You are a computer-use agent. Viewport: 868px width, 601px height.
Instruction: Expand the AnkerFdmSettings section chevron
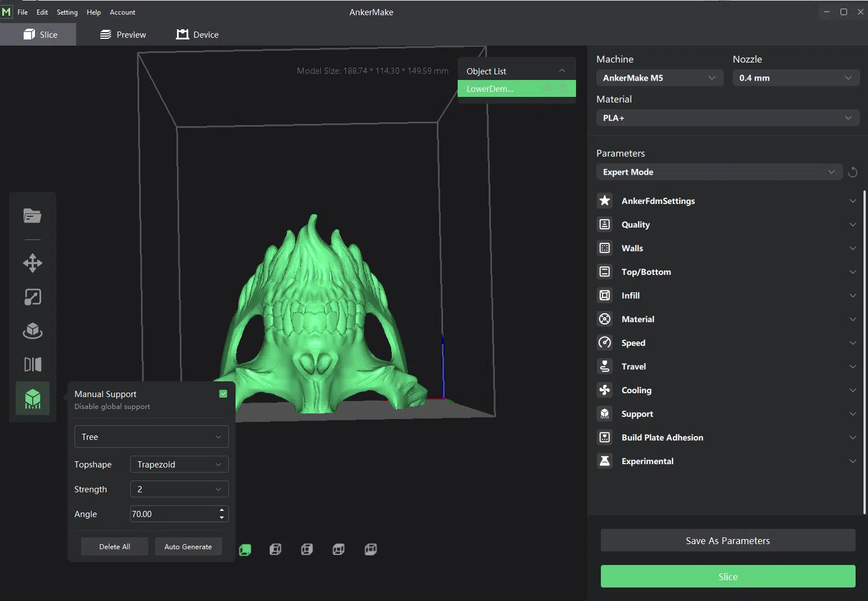[x=852, y=201]
